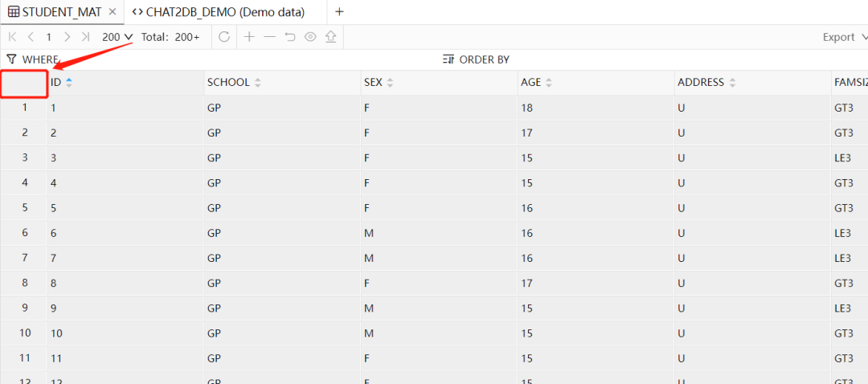Go to first page of results
Viewport: 868px width, 384px height.
coord(12,37)
